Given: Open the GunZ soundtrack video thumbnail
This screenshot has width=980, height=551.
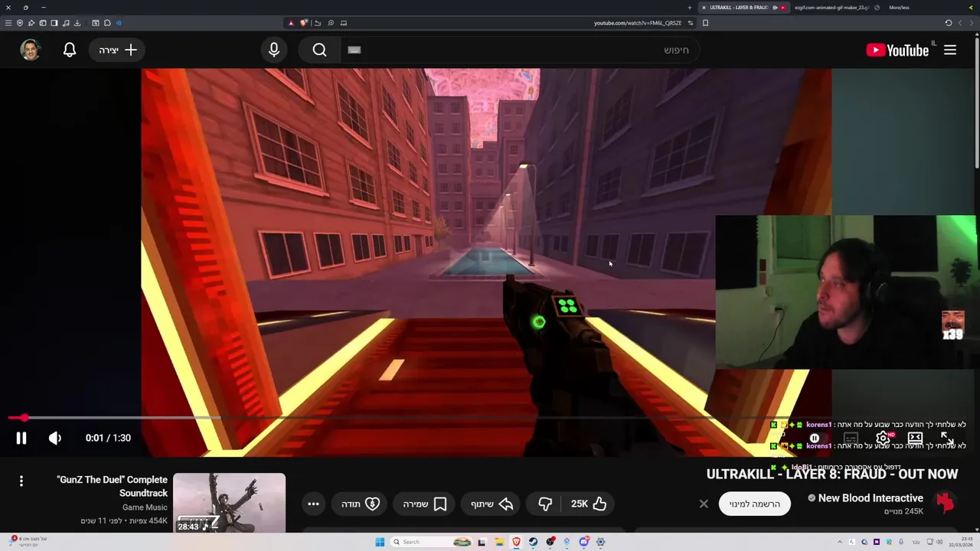Looking at the screenshot, I should point(229,503).
